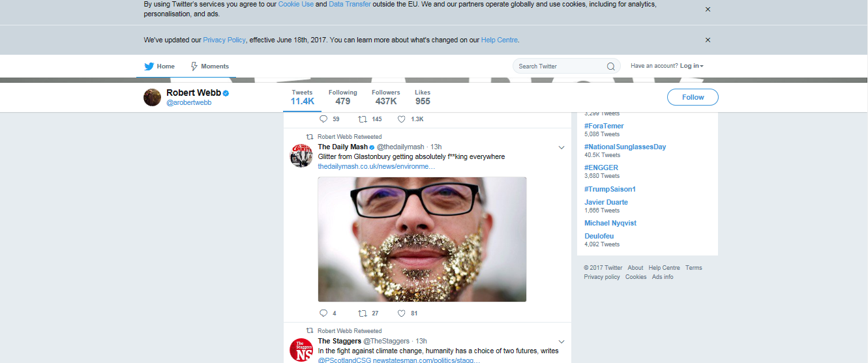Open dropdown caret on The Staggers tweet
Image resolution: width=868 pixels, height=363 pixels.
coord(561,342)
